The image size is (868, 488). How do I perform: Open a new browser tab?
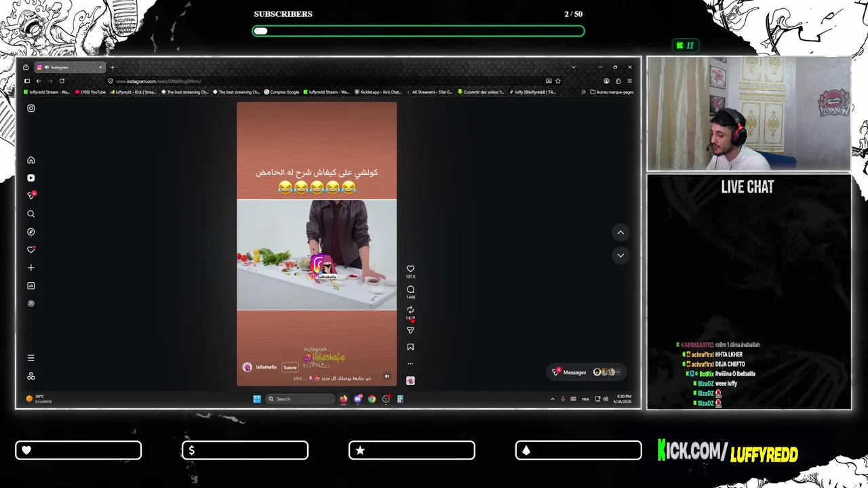(113, 67)
